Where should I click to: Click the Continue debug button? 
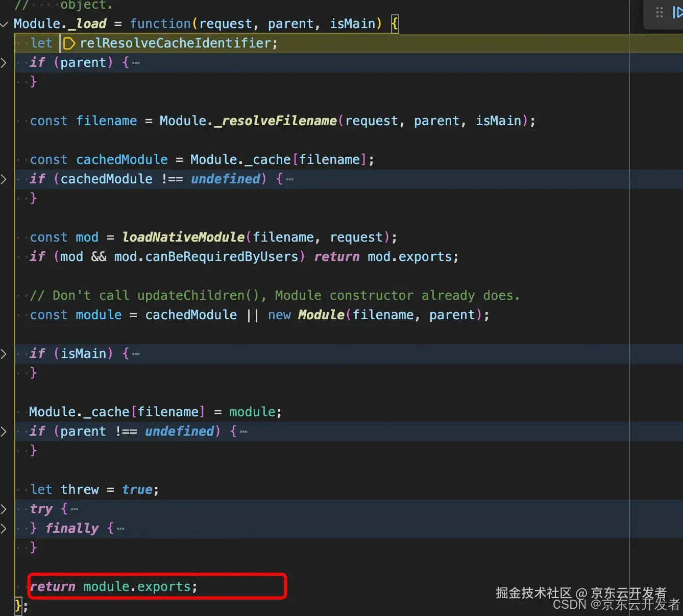click(x=677, y=13)
